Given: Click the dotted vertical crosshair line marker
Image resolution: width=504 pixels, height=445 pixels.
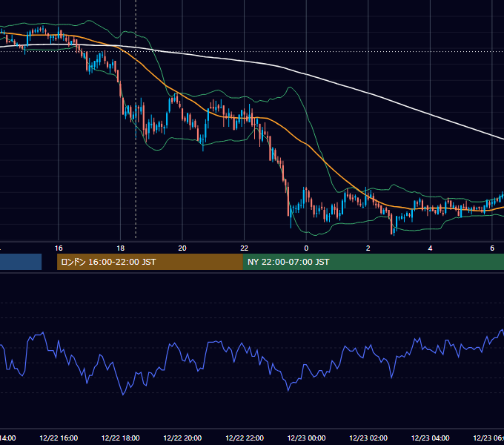Looking at the screenshot, I should pos(136,119).
